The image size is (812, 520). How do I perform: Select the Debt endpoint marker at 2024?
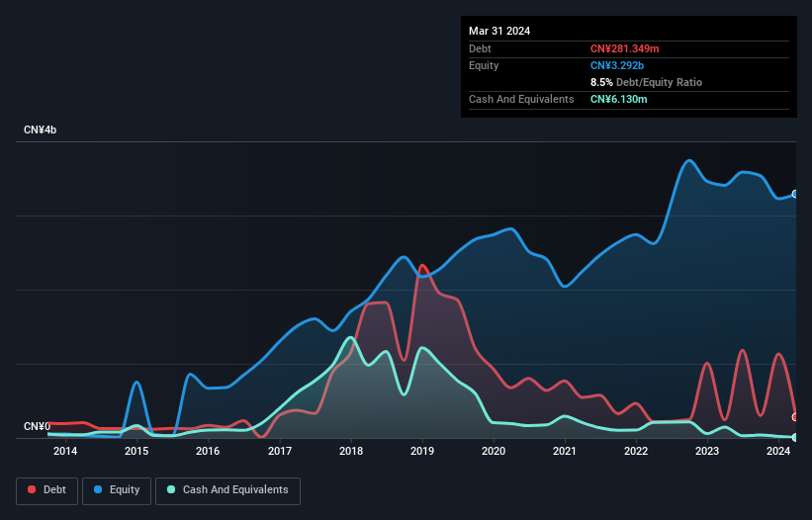point(795,417)
